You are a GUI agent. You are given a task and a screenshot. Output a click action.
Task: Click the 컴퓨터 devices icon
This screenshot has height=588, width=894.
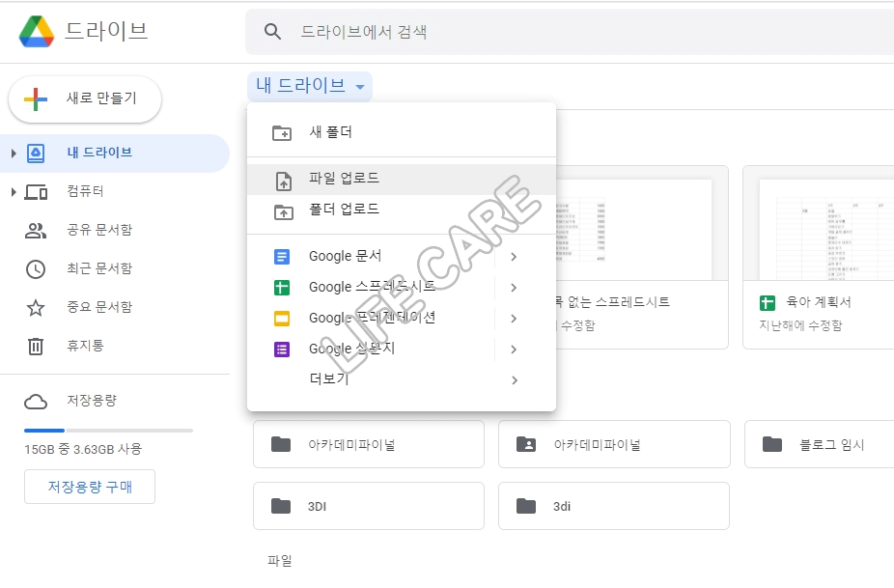tap(36, 192)
